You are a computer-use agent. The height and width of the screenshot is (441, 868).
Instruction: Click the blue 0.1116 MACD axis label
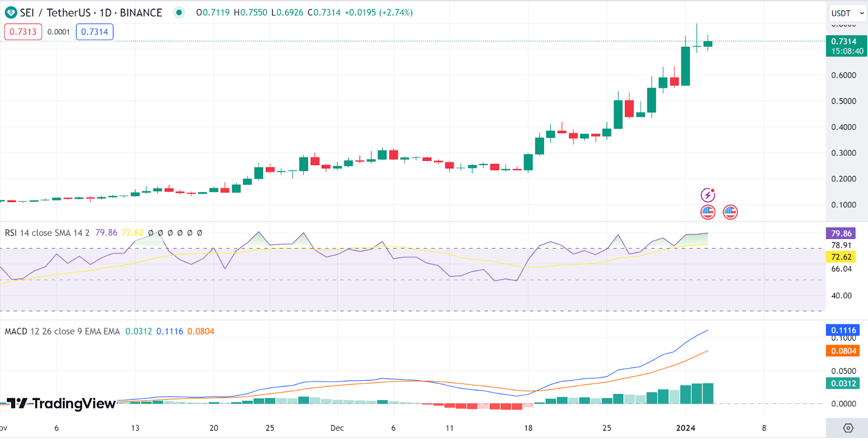[x=844, y=330]
